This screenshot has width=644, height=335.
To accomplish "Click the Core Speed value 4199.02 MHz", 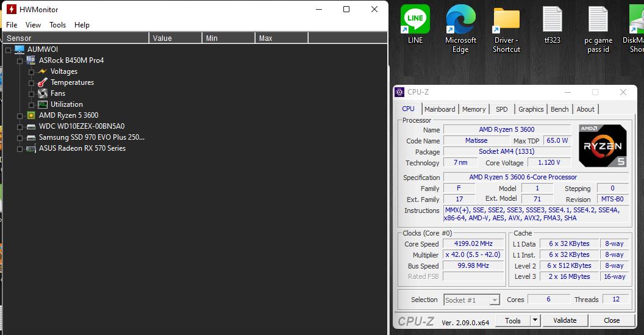I will [473, 243].
